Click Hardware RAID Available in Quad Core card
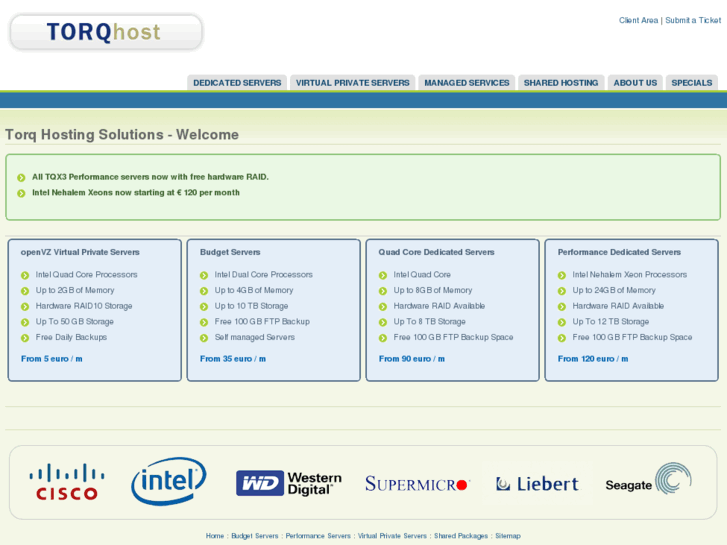Screen dimensions: 727x545 click(439, 306)
